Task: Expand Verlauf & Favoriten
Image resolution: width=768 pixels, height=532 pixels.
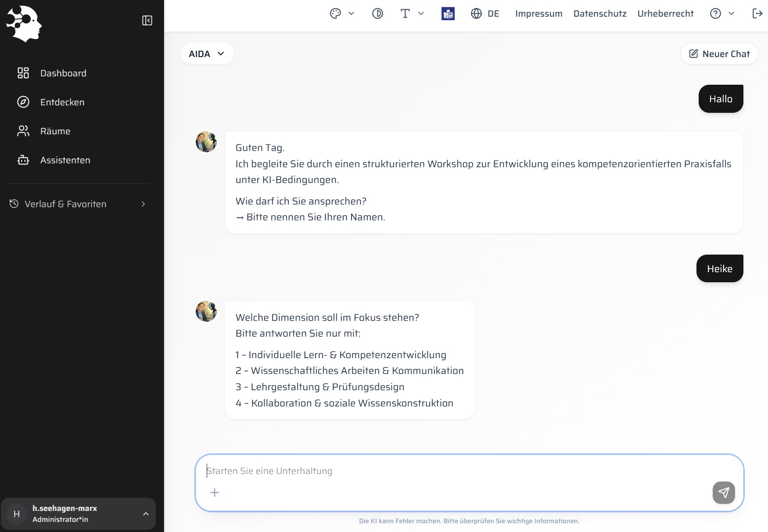Action: [78, 204]
